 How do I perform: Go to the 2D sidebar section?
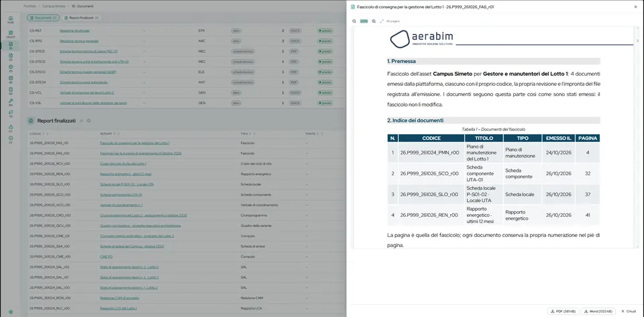click(11, 56)
